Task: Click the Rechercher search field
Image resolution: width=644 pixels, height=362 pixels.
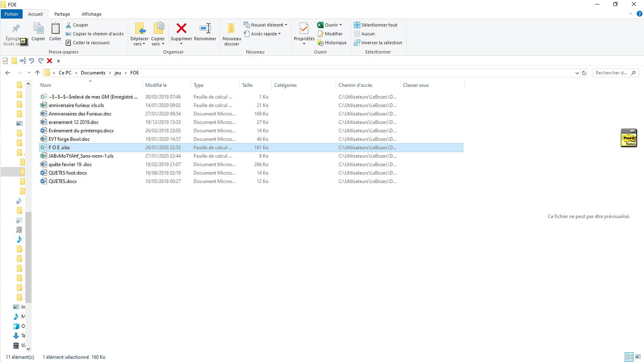Action: [612, 73]
